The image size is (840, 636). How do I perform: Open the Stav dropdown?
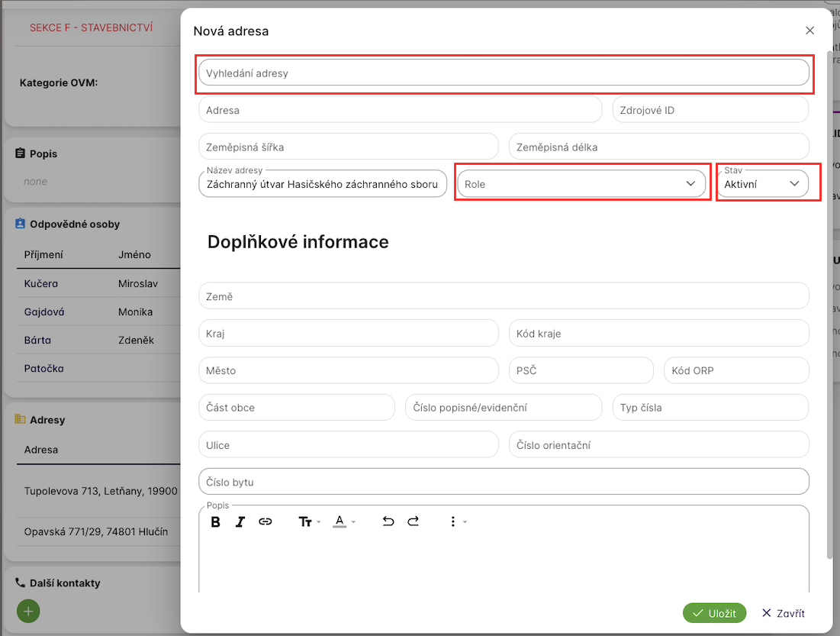point(763,184)
